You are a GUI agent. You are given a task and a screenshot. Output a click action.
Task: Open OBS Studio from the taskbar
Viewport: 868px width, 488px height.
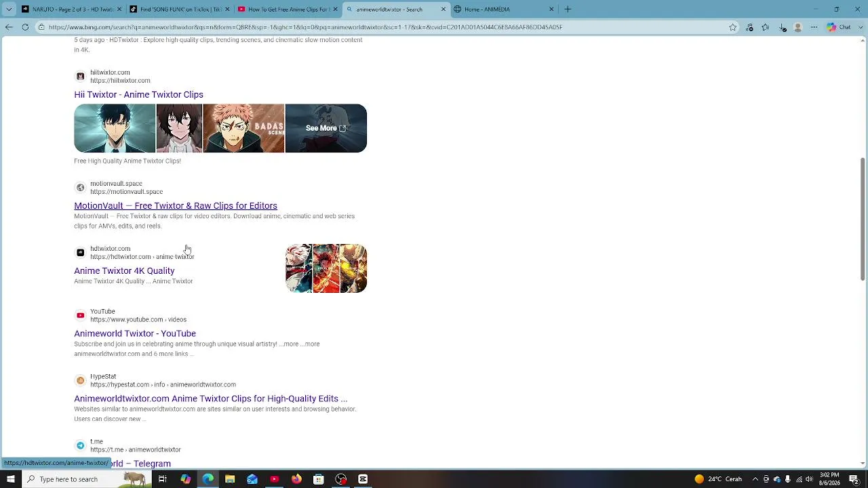341,479
